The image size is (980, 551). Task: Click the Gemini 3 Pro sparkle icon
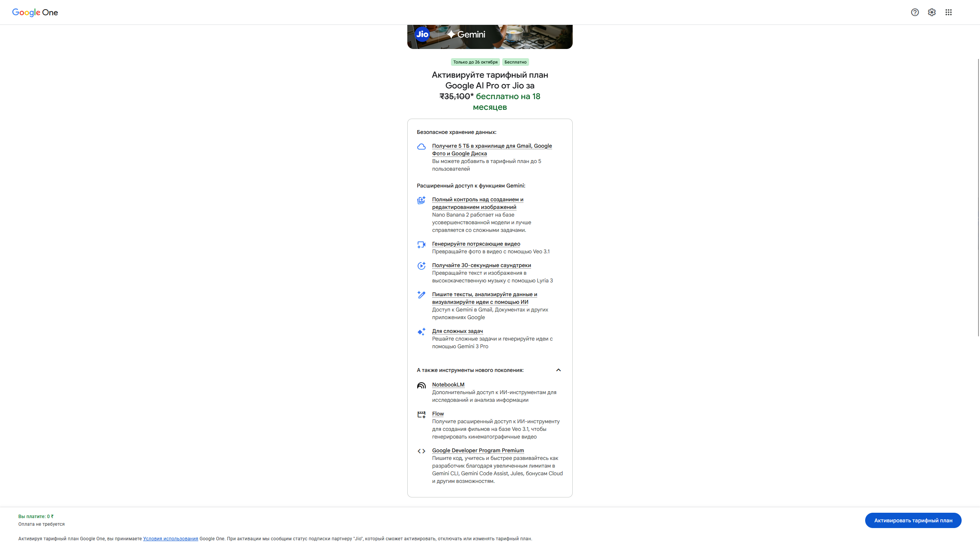[421, 332]
